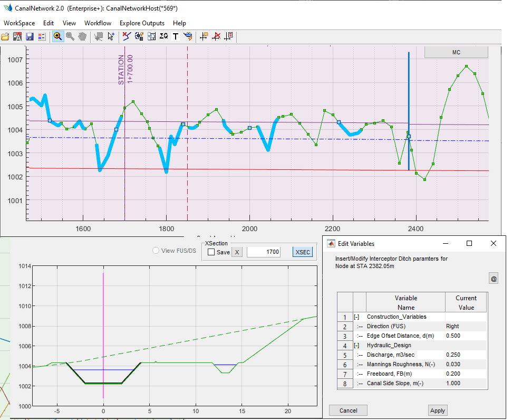Click the open folder toolbar icon
This screenshot has height=420, width=512.
(6, 36)
